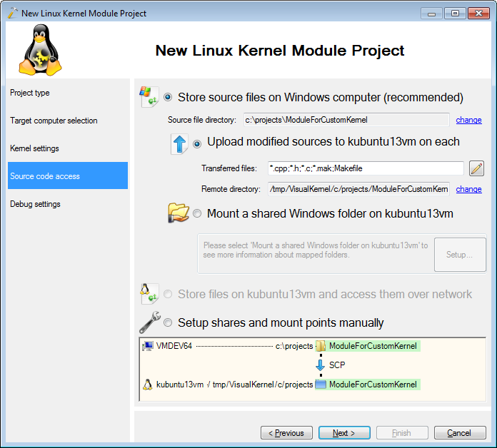497x448 pixels.
Task: Click the blue upload arrow icon
Action: (x=179, y=144)
